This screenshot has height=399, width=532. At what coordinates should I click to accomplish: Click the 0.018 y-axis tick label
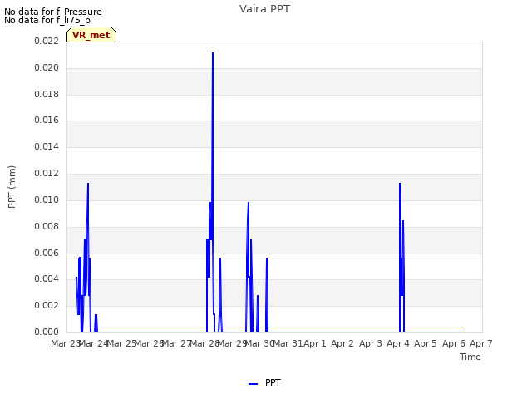(x=47, y=94)
